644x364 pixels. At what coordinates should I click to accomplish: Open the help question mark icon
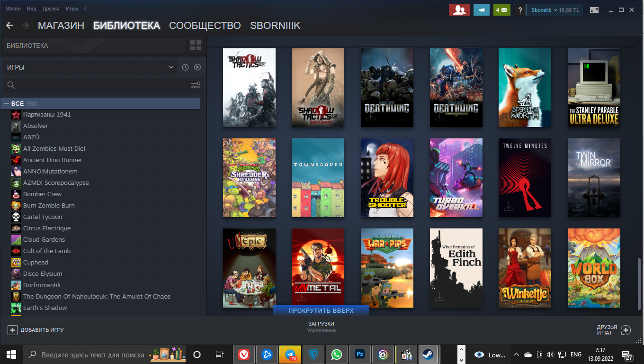pyautogui.click(x=519, y=10)
